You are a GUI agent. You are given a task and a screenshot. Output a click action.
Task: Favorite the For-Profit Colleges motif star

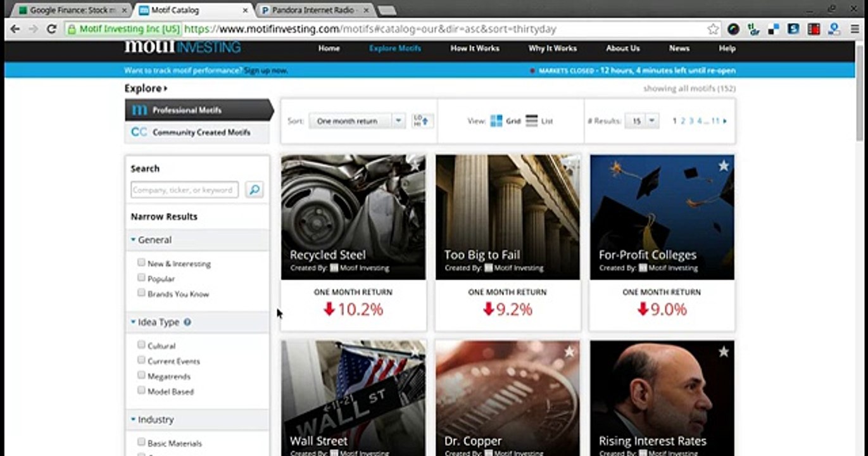point(724,166)
